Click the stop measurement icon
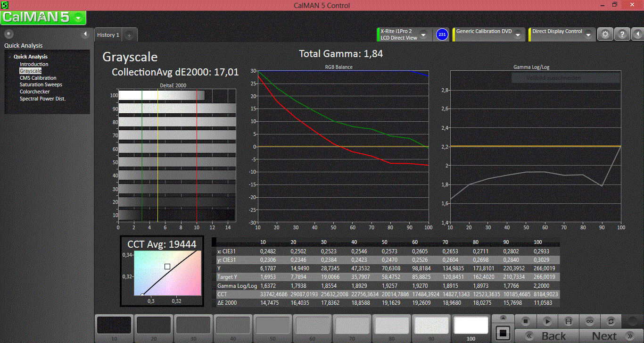 tap(526, 321)
